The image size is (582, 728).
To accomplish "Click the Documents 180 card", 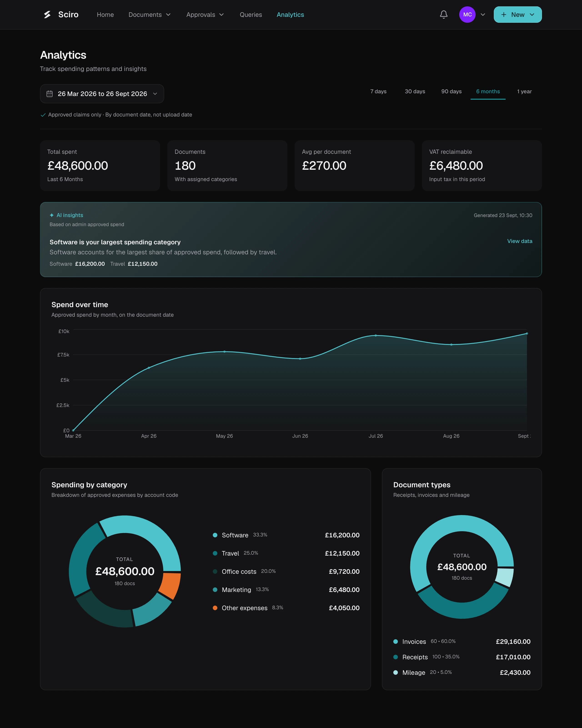I will [x=227, y=165].
